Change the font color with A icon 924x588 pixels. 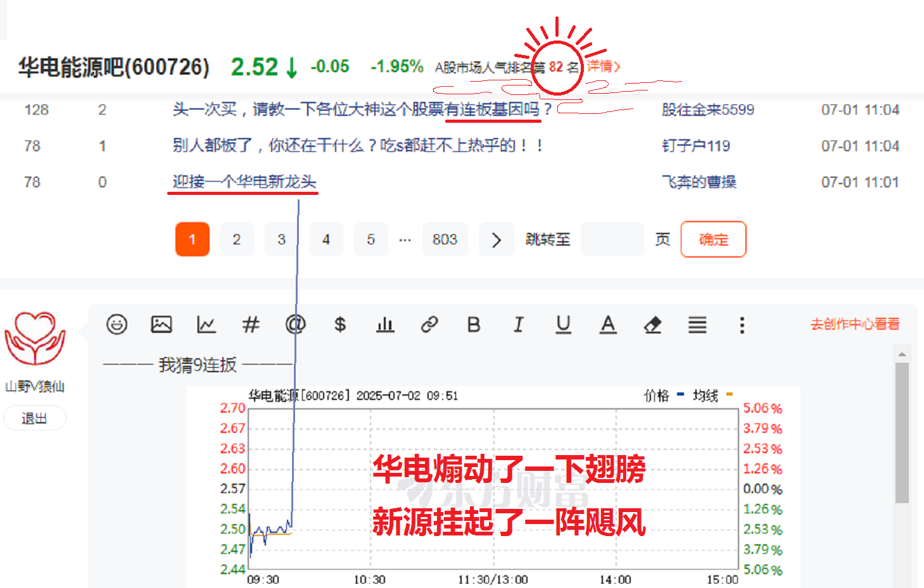click(x=608, y=325)
